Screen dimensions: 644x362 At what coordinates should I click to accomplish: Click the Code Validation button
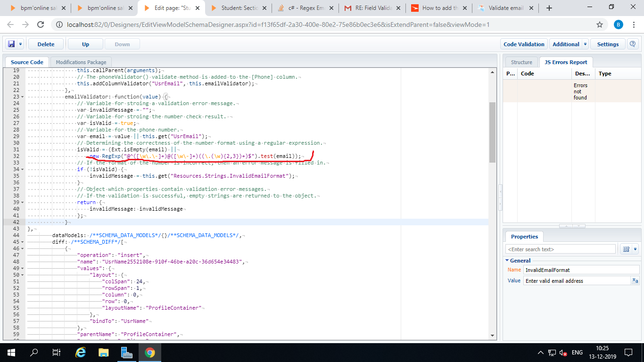point(524,44)
